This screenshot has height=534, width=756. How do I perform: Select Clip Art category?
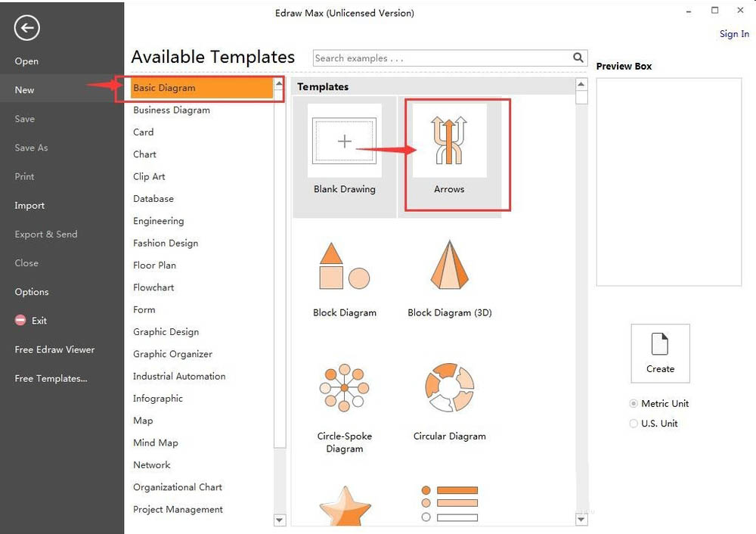[149, 176]
